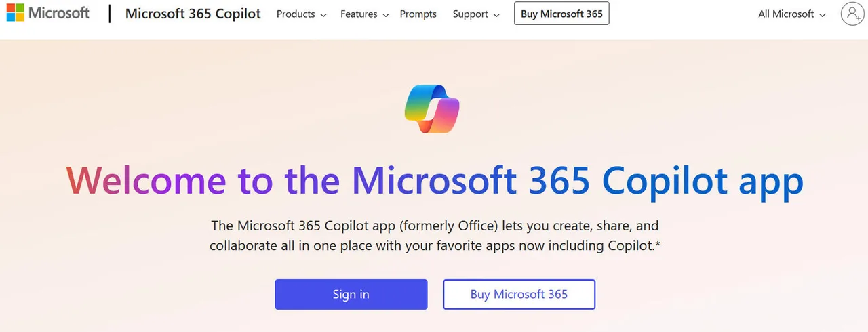Click the Welcome to Microsoft 365 Copilot heading
The height and width of the screenshot is (332, 868).
pyautogui.click(x=434, y=181)
